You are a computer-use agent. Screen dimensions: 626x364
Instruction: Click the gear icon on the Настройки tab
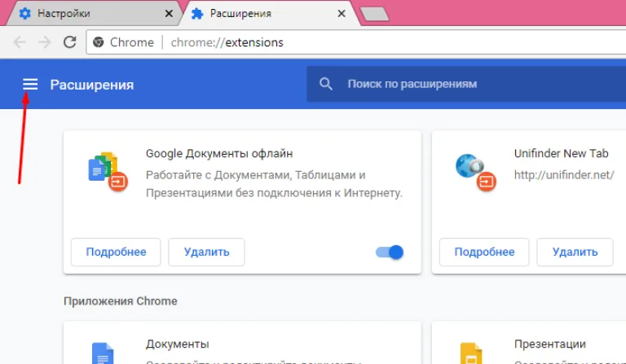pyautogui.click(x=25, y=14)
